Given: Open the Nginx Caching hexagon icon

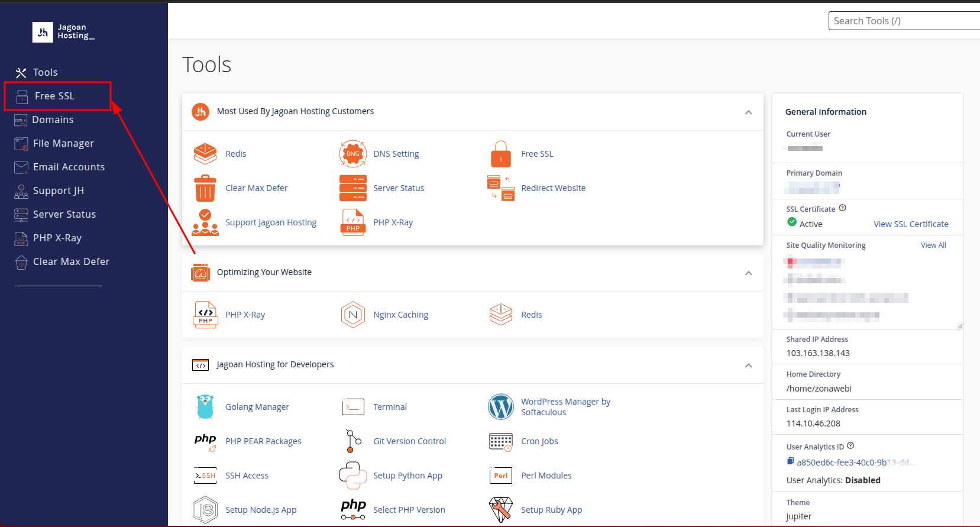Looking at the screenshot, I should 352,315.
